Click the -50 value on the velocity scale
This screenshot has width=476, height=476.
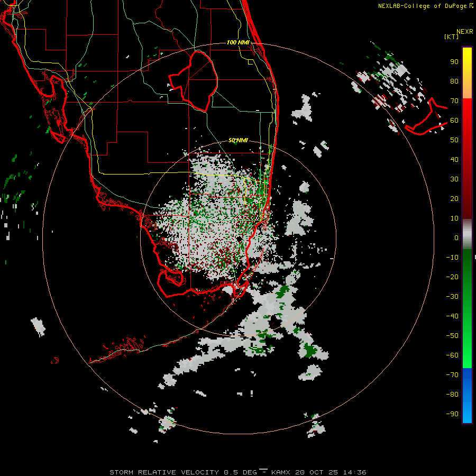coord(452,336)
